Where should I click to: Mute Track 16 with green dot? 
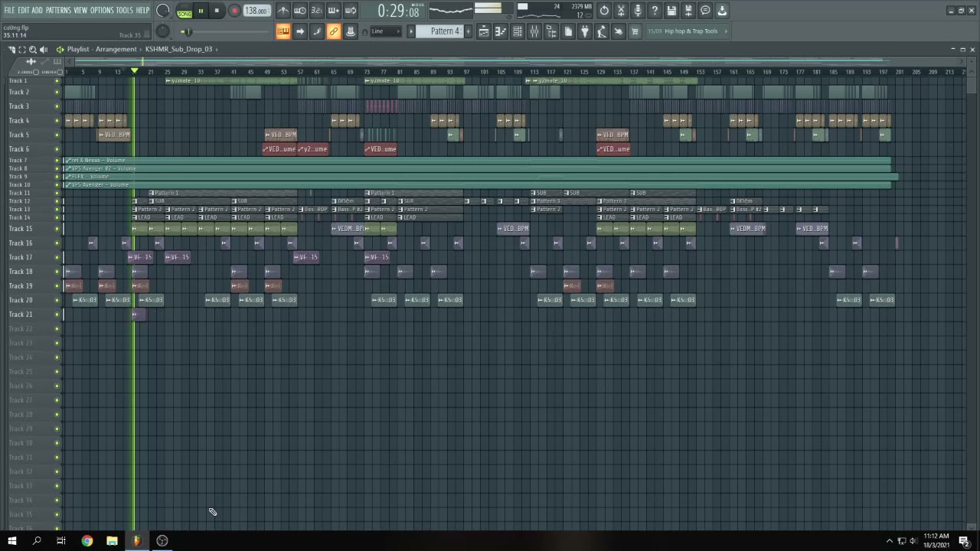click(57, 243)
